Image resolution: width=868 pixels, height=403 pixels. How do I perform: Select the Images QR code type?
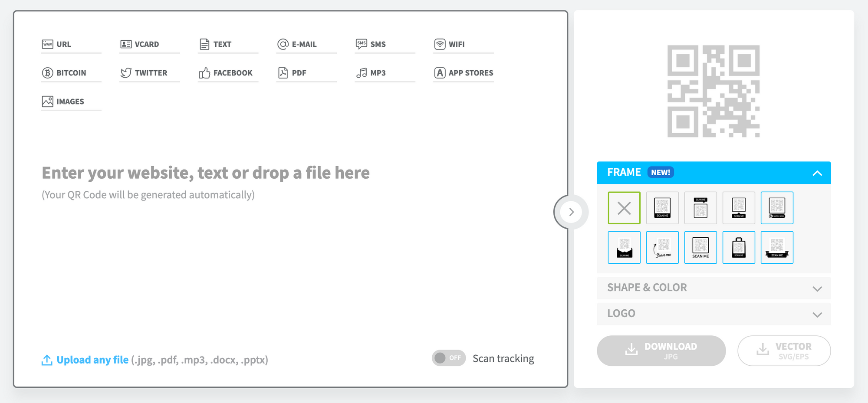70,102
